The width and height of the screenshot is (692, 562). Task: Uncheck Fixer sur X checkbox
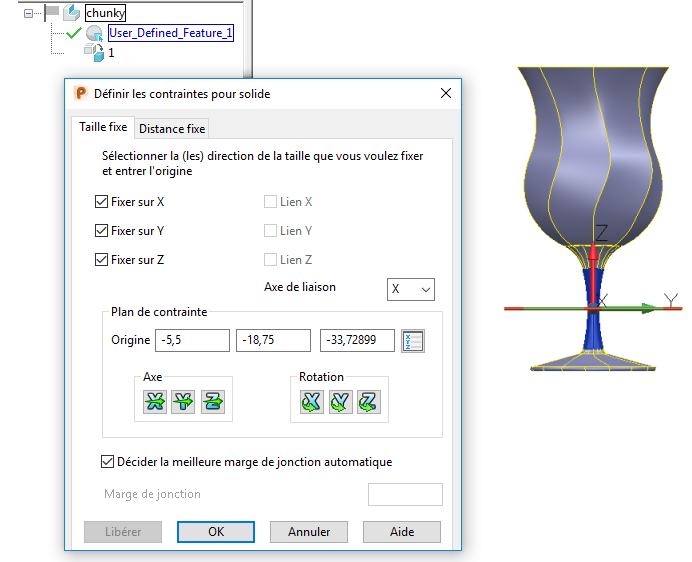coord(102,202)
